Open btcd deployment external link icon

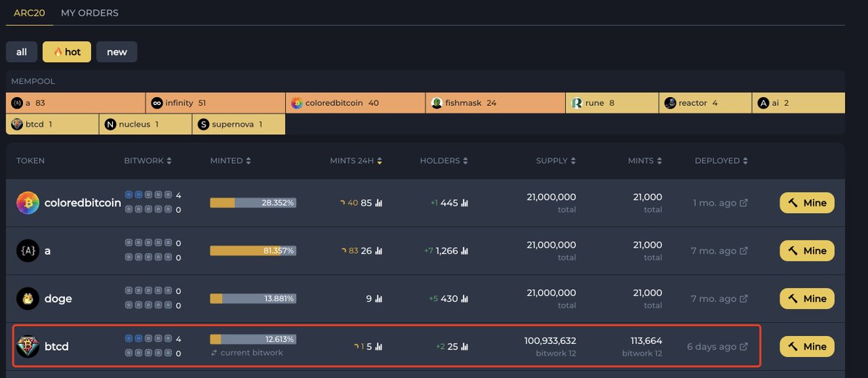point(744,346)
